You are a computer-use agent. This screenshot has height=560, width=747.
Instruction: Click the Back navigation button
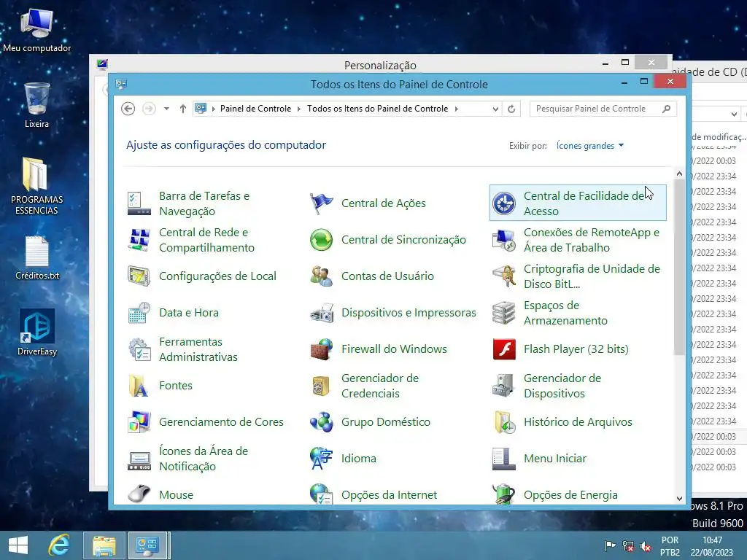click(x=128, y=109)
